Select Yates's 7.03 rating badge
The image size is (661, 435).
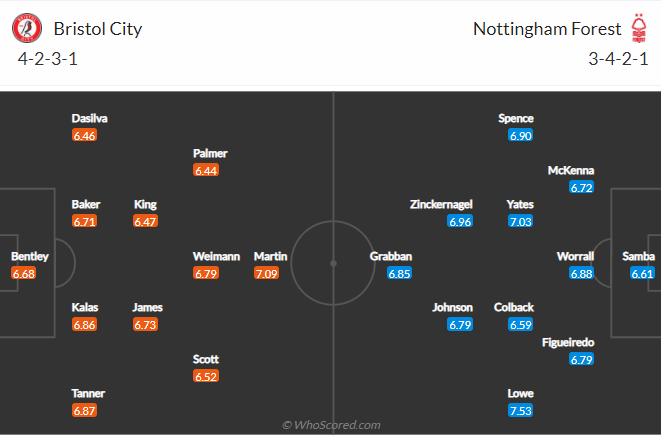(521, 221)
